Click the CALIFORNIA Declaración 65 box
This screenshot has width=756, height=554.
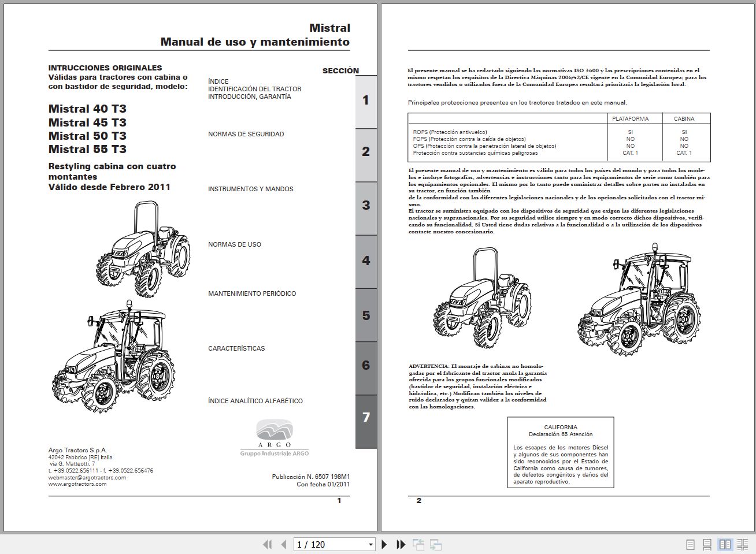coord(561,452)
